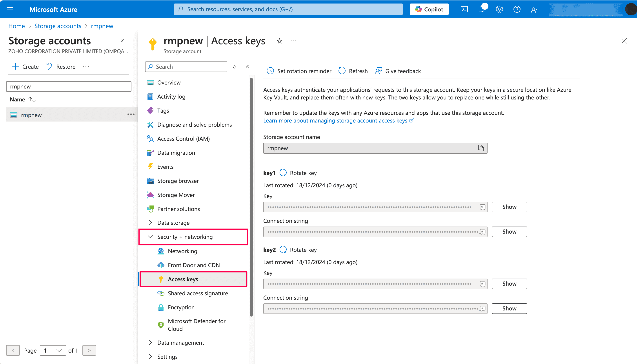
Task: Click the help question mark icon
Action: tap(517, 9)
